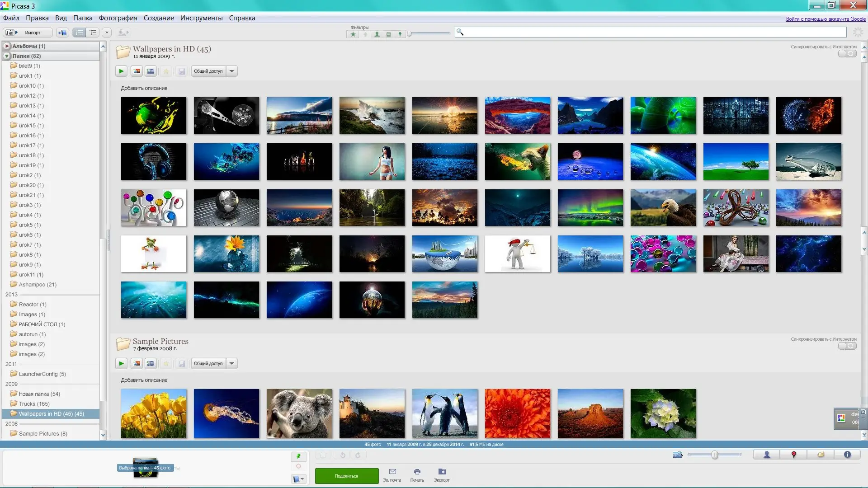The width and height of the screenshot is (868, 488).
Task: Toggle sync to web for Wallpapers folder
Action: click(847, 54)
